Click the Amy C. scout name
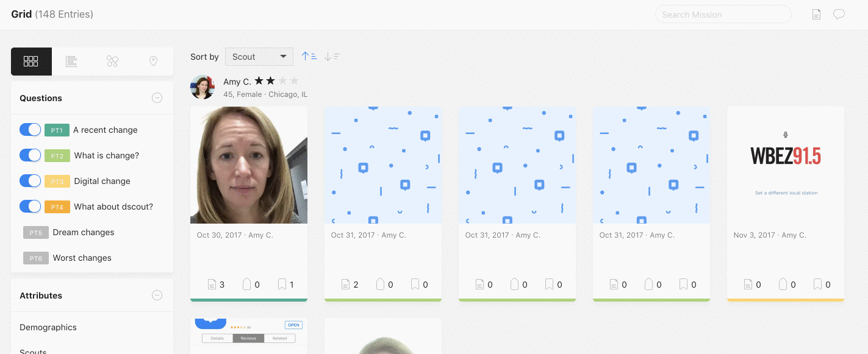The height and width of the screenshot is (354, 868). (x=237, y=82)
